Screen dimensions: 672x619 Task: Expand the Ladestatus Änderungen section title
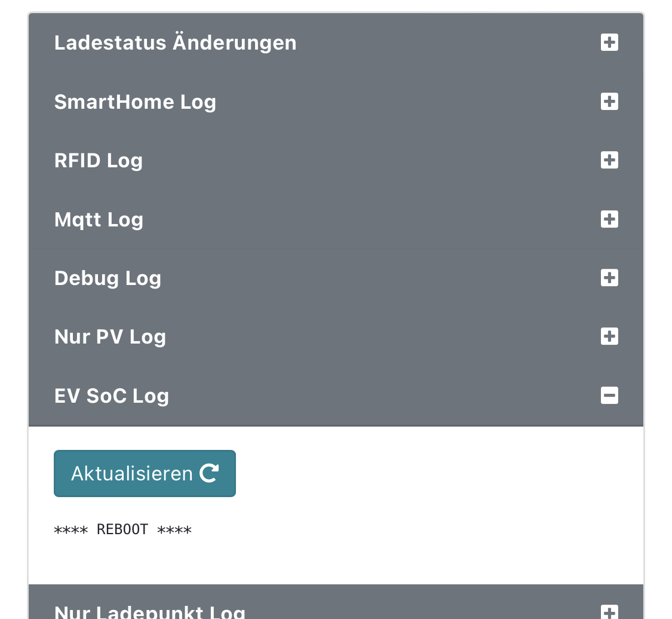click(x=175, y=43)
